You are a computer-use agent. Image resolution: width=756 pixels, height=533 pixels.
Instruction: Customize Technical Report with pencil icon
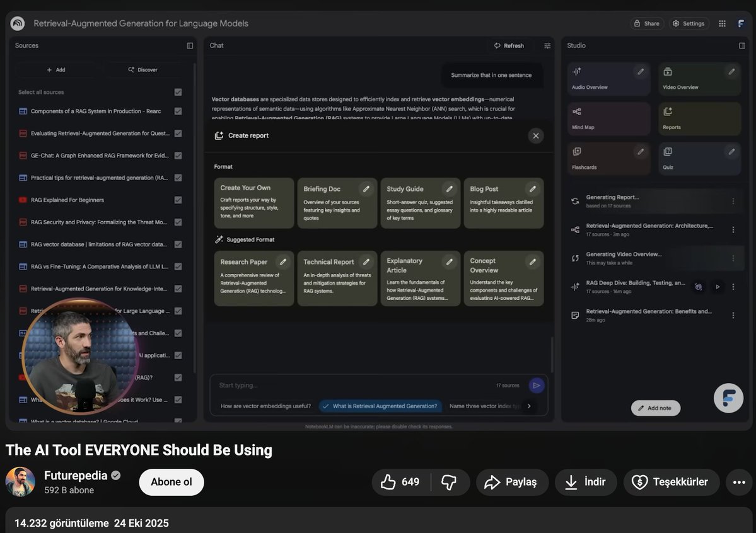tap(366, 261)
